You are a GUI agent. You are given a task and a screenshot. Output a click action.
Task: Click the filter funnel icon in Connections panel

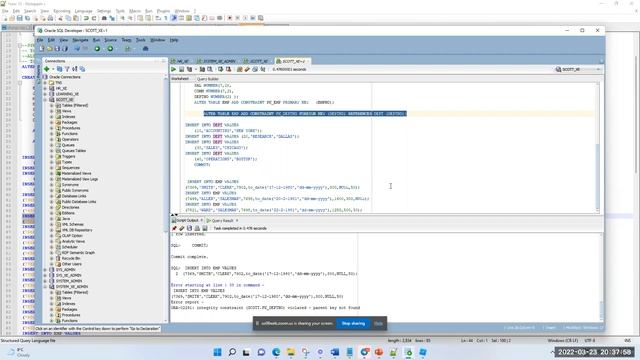click(67, 69)
